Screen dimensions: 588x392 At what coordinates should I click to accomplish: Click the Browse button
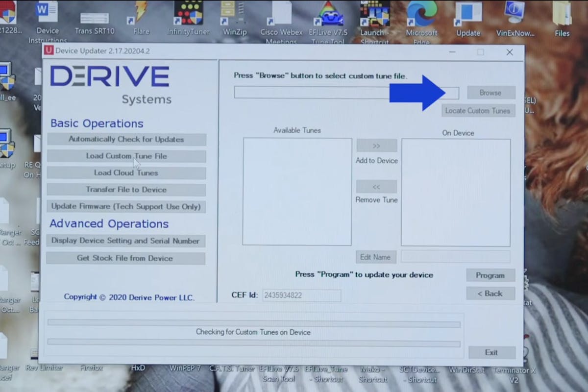pyautogui.click(x=490, y=93)
